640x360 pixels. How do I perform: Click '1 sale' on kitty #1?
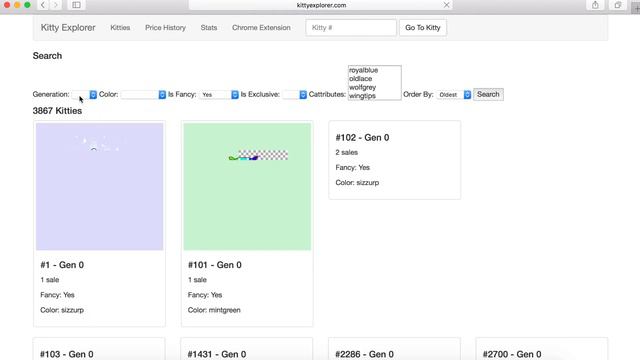click(49, 280)
